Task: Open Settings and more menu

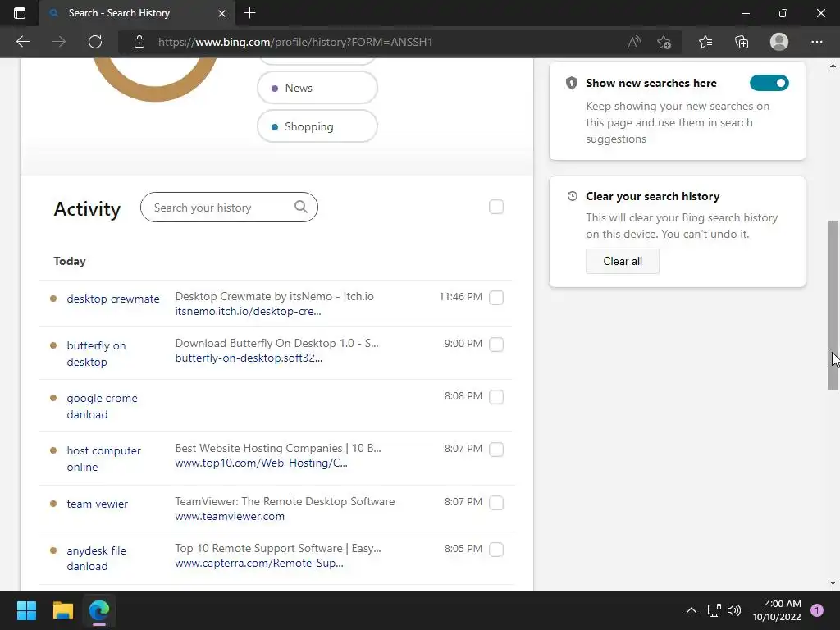Action: [816, 42]
